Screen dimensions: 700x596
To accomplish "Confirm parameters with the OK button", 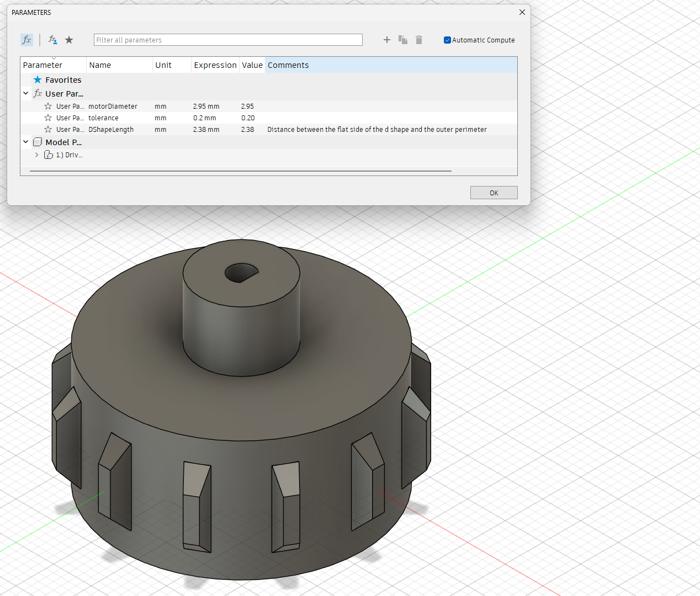I will (x=494, y=192).
